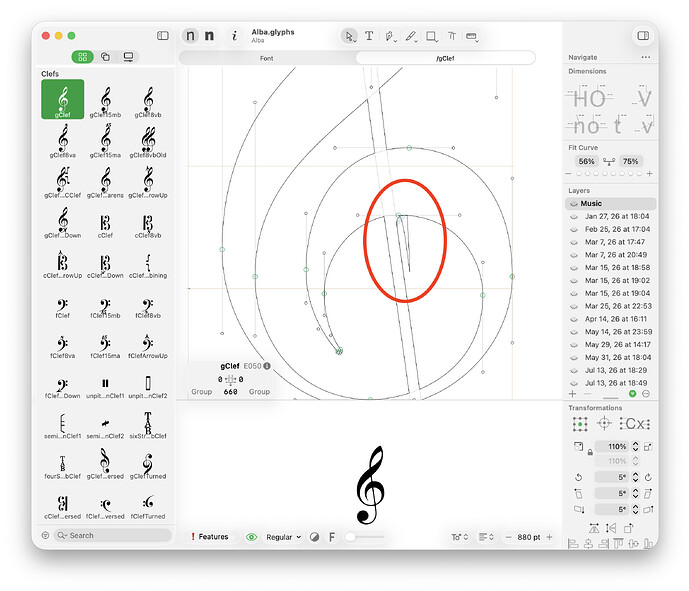Screen dimensions: 689x591
Task: Click Fit Curve 75% value
Action: point(630,161)
